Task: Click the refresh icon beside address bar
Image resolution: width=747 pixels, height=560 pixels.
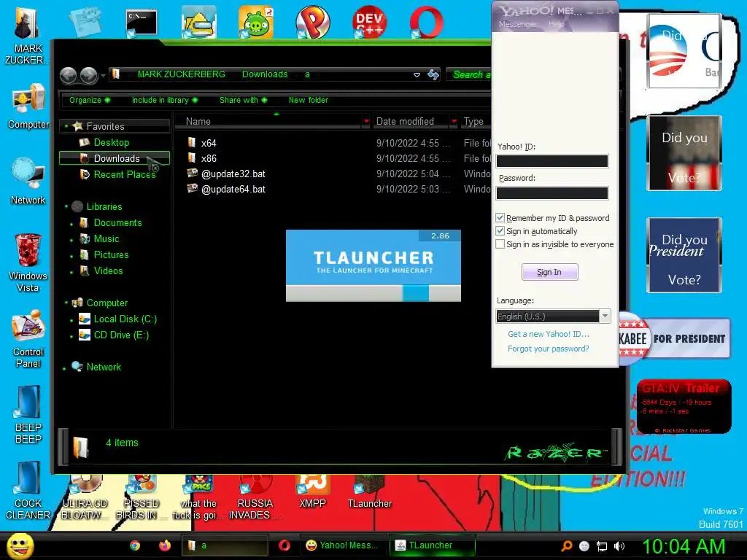Action: tap(433, 75)
